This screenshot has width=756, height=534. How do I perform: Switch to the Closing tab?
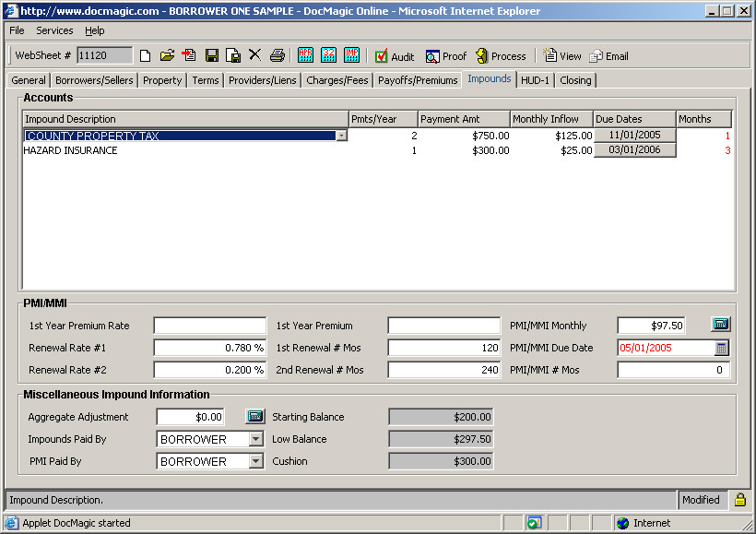575,80
